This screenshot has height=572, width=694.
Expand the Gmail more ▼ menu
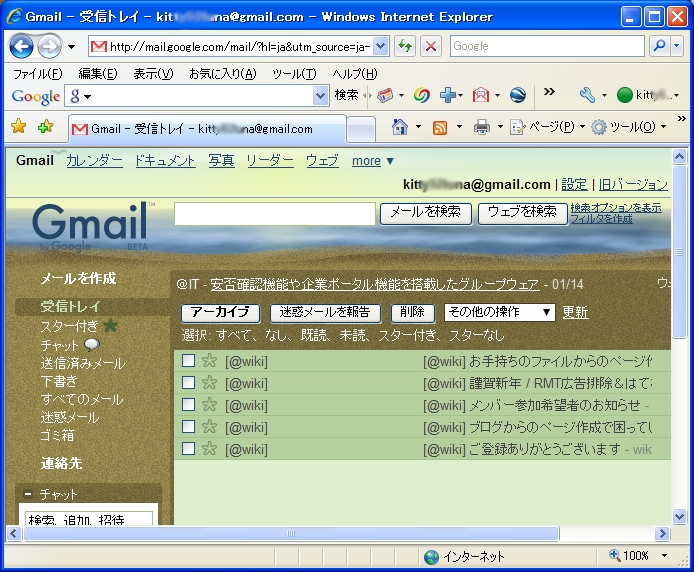click(373, 161)
